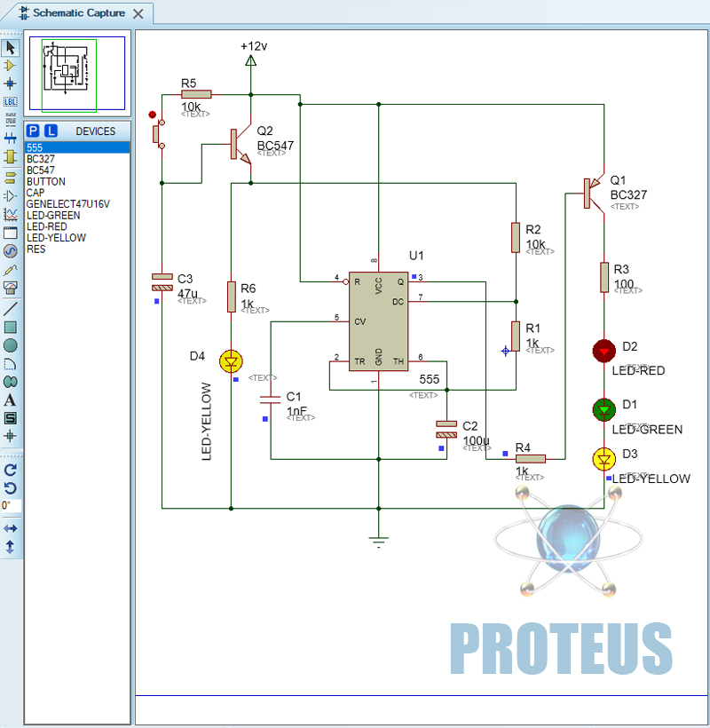Select the 2D Graphics Box tool

pos(11,327)
